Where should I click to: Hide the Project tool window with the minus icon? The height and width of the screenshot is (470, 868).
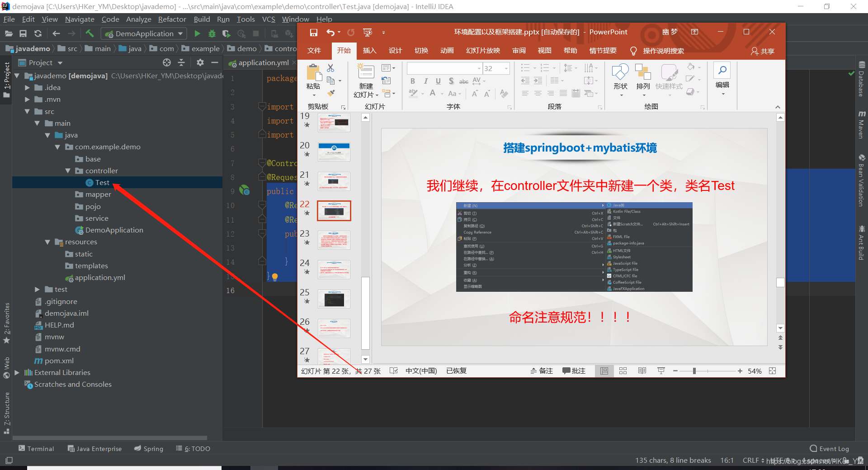click(215, 62)
